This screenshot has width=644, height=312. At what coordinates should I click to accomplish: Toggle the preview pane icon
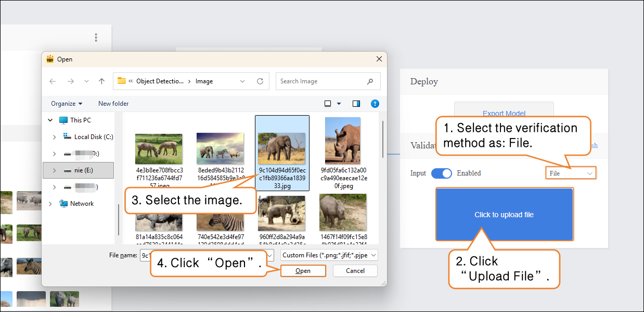pyautogui.click(x=356, y=104)
